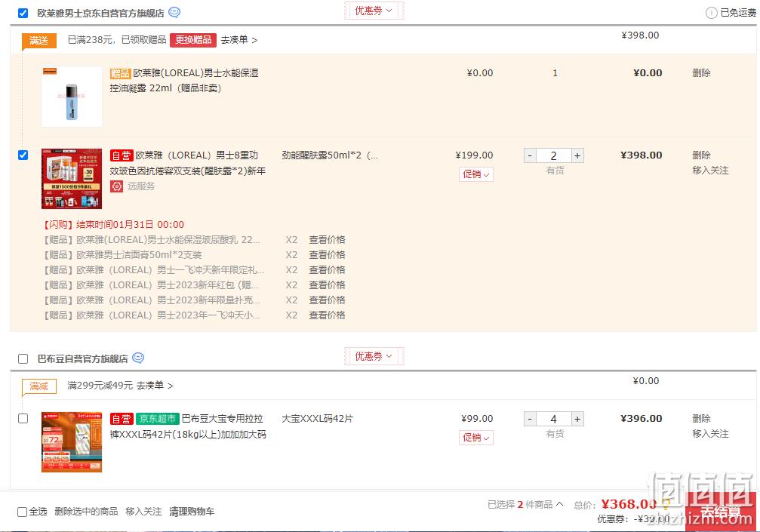Screen dimensions: 760x532
Task: Delete the 巴布豆 拉拉裤 item
Action: pyautogui.click(x=701, y=419)
